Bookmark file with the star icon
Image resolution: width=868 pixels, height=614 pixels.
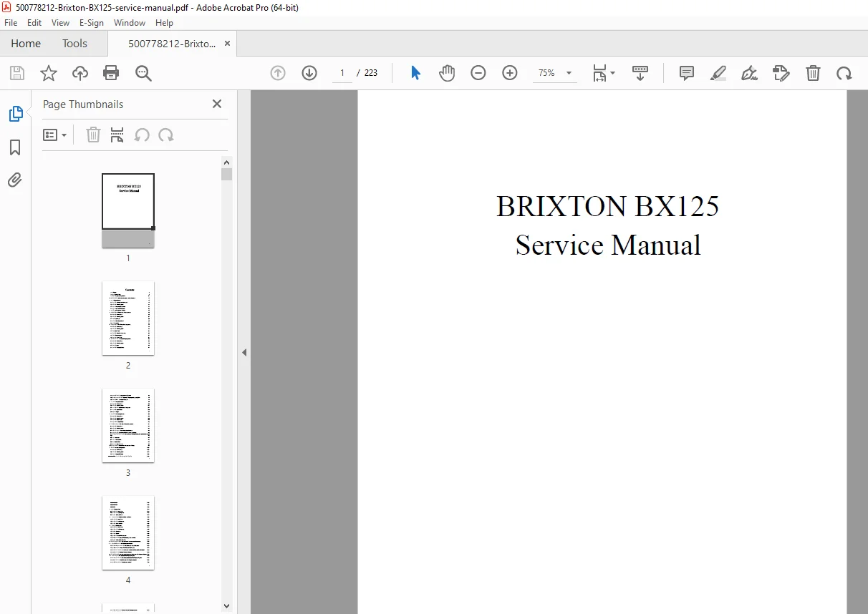49,73
